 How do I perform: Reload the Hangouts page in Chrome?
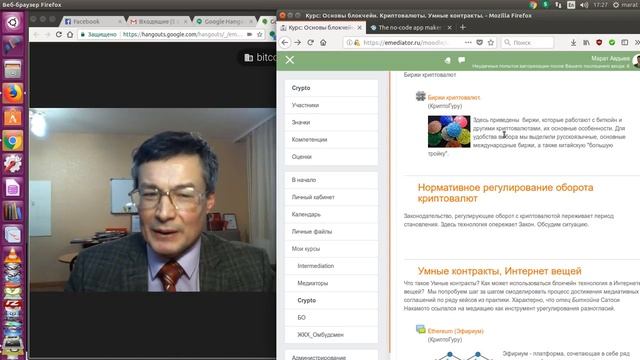coord(59,35)
